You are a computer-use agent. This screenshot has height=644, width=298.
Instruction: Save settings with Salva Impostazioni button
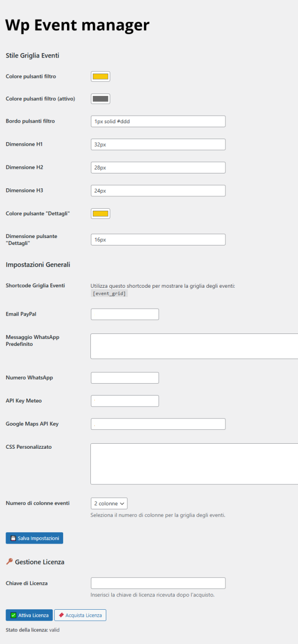coord(34,538)
